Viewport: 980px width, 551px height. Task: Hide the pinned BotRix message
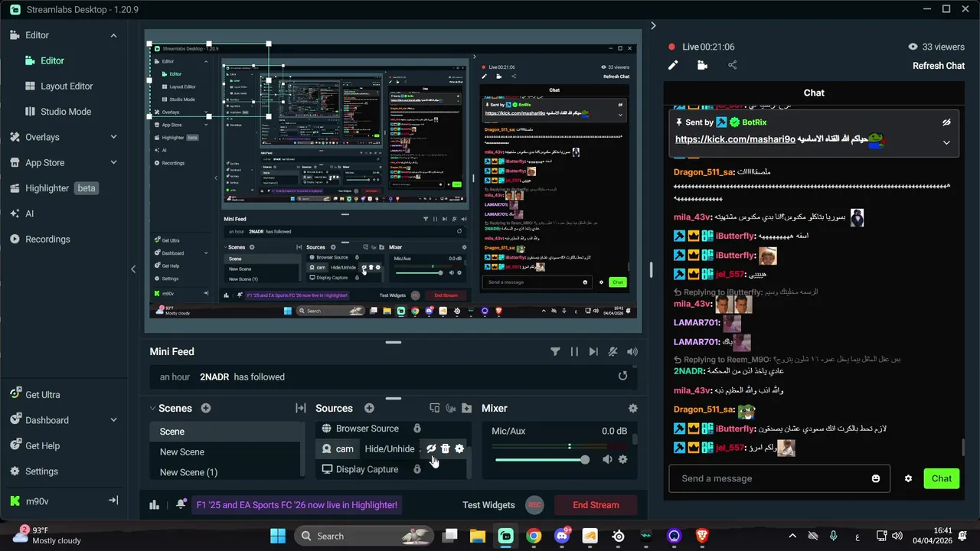point(946,122)
